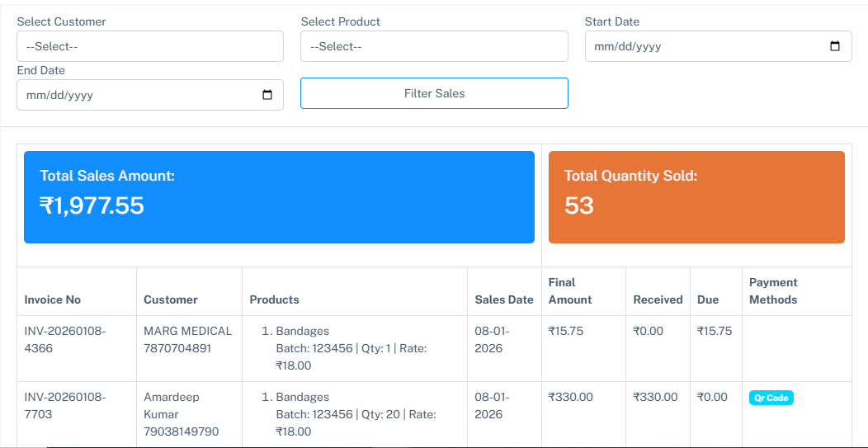The height and width of the screenshot is (448, 868).
Task: Click the Payment Methods column header
Action: pyautogui.click(x=773, y=291)
